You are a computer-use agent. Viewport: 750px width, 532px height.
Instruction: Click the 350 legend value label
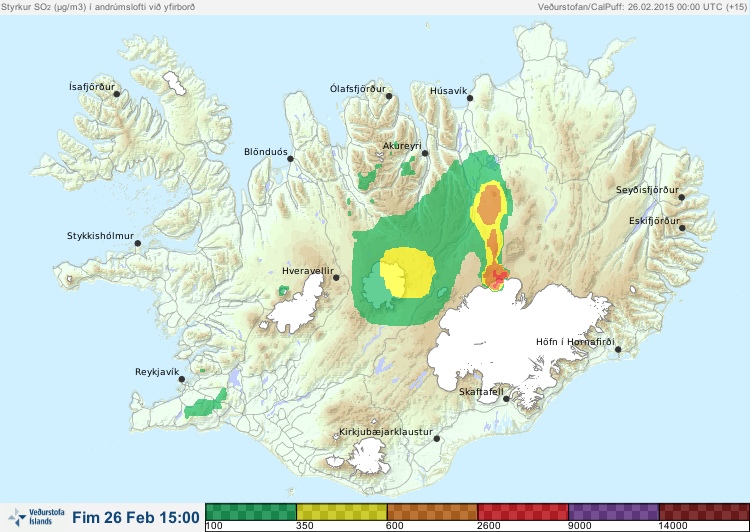tap(305, 526)
